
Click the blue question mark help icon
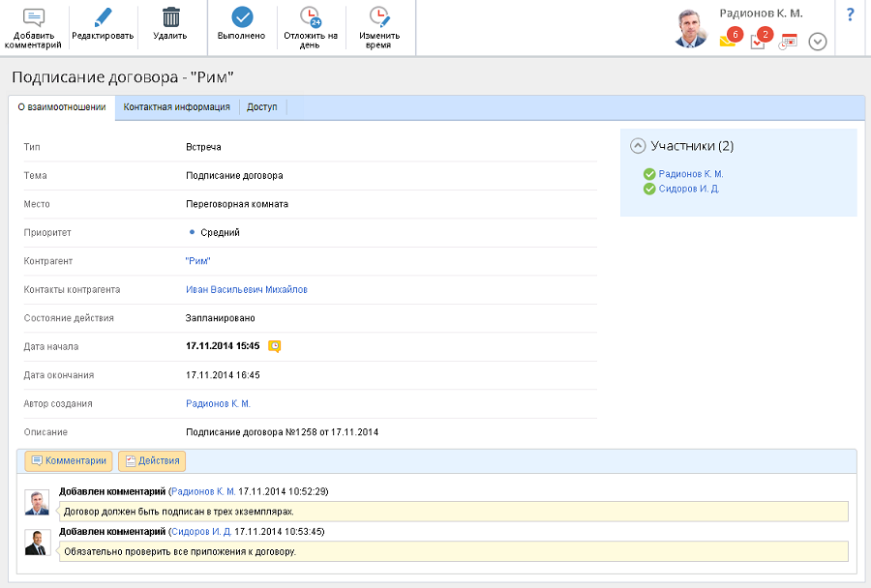(850, 15)
